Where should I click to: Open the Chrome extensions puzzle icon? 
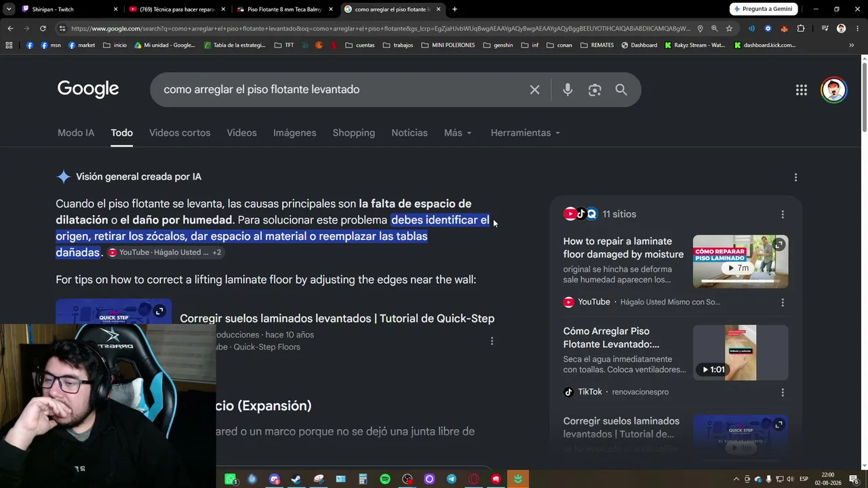(801, 28)
